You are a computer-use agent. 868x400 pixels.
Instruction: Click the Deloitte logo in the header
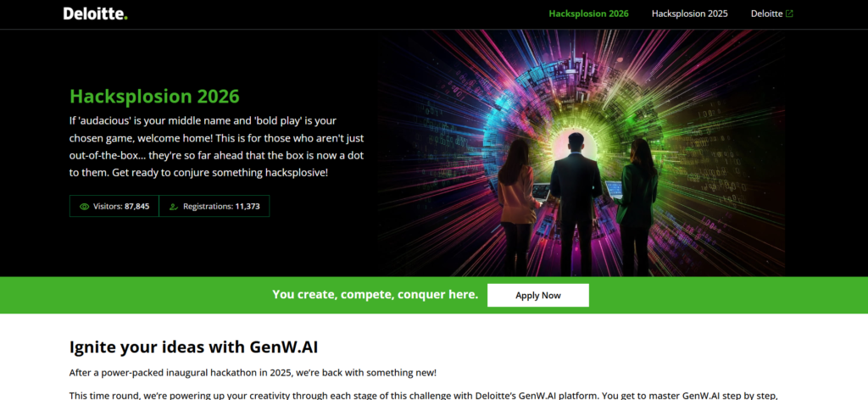click(95, 14)
